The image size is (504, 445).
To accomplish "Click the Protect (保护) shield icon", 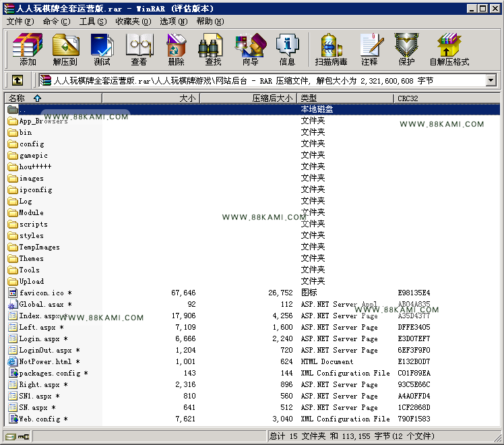I will tap(406, 49).
